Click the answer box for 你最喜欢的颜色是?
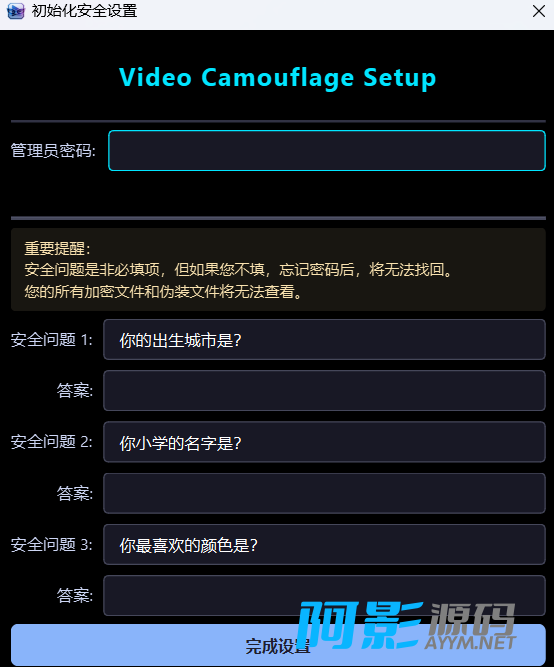Viewport: 554px width, 667px height. tap(324, 596)
